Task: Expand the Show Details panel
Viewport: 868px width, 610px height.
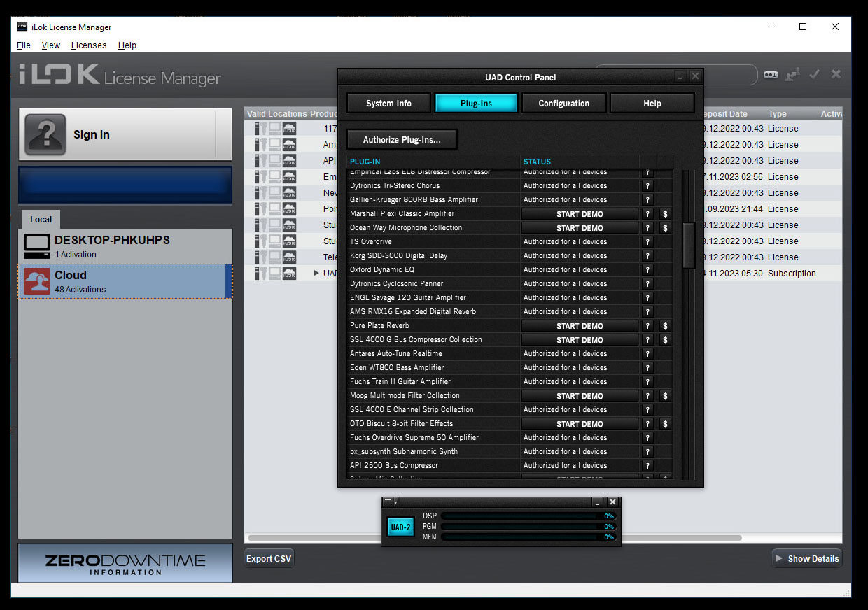Action: tap(806, 558)
